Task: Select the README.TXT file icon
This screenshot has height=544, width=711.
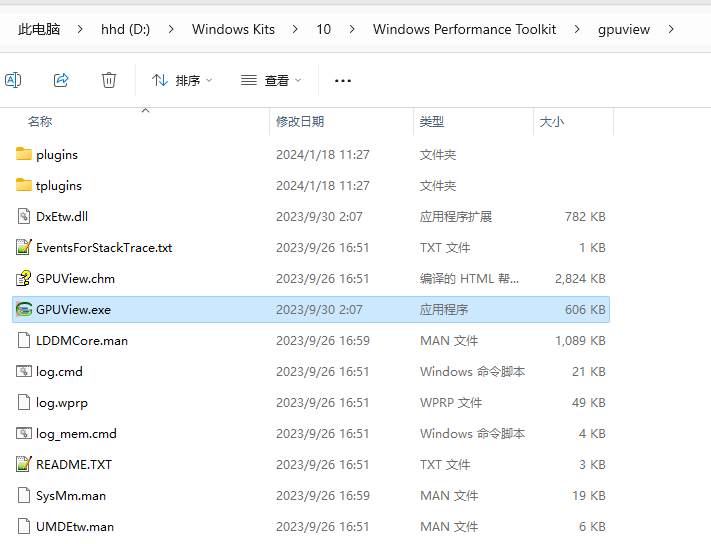Action: (x=24, y=464)
